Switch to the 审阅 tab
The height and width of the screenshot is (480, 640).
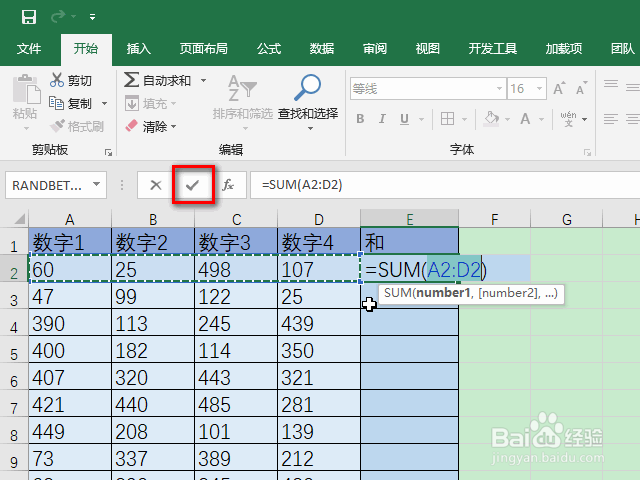click(375, 49)
